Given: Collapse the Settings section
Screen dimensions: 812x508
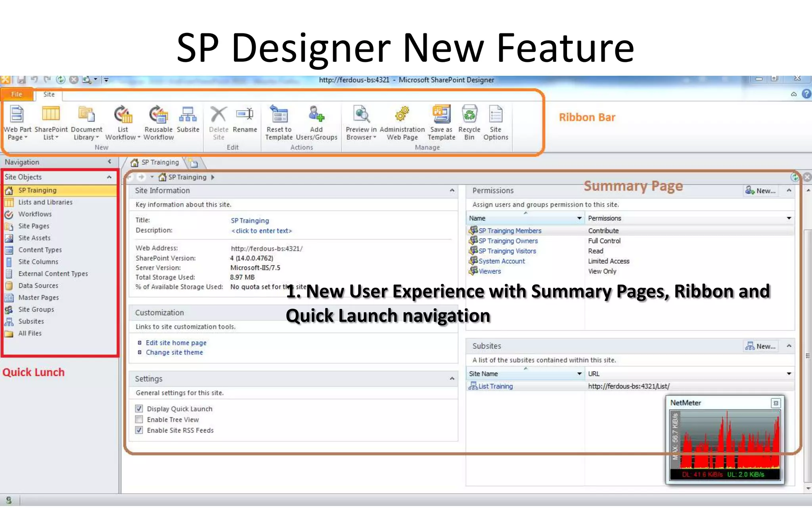Looking at the screenshot, I should [452, 379].
